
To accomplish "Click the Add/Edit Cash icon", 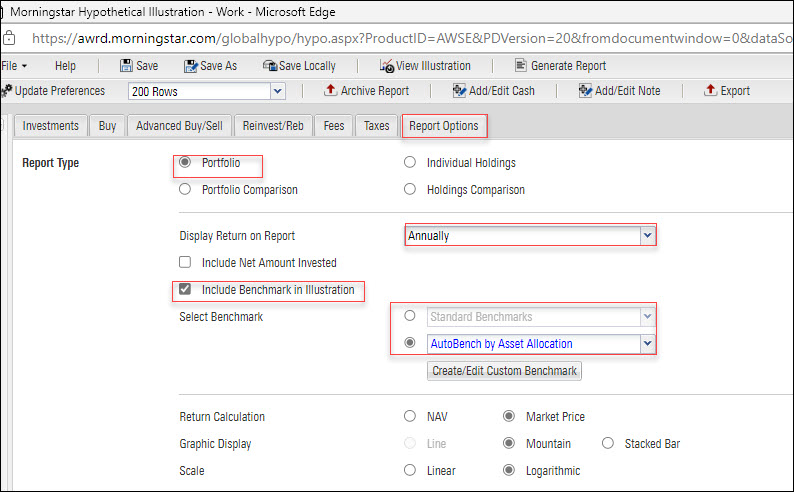I will pos(459,91).
